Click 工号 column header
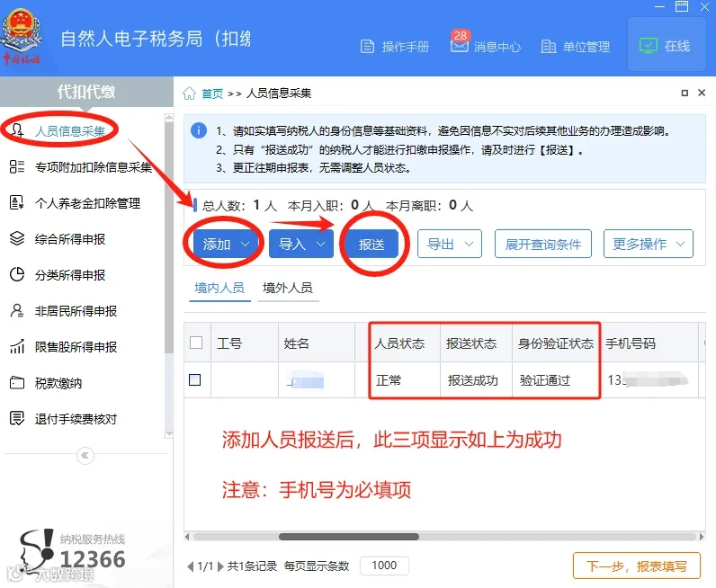Screen dimensions: 716x588 coord(245,343)
